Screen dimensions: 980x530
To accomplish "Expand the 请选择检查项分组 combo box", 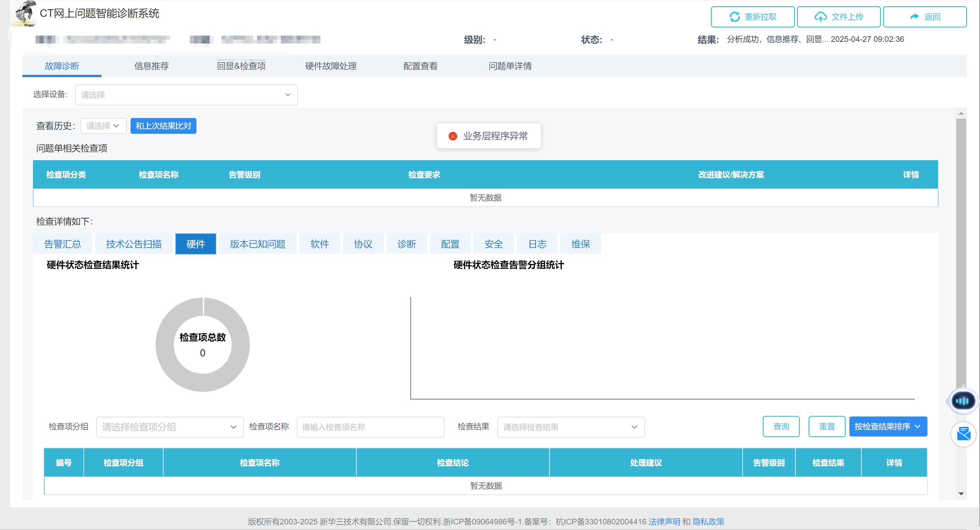I will tap(170, 427).
